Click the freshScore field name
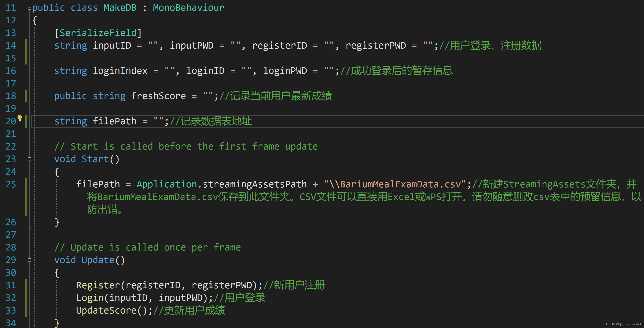 [158, 96]
